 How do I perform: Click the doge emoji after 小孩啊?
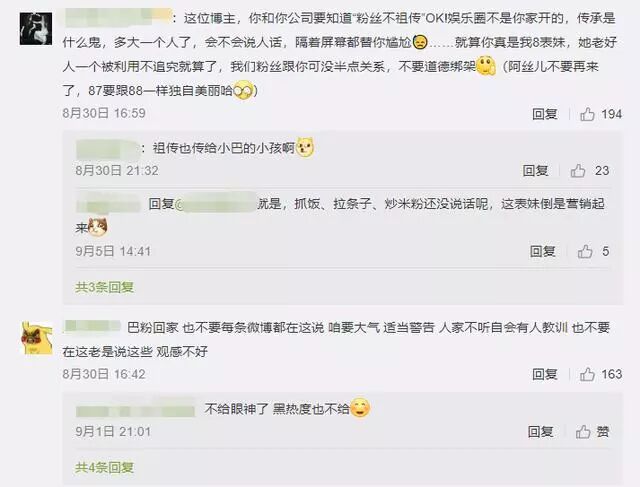click(305, 147)
